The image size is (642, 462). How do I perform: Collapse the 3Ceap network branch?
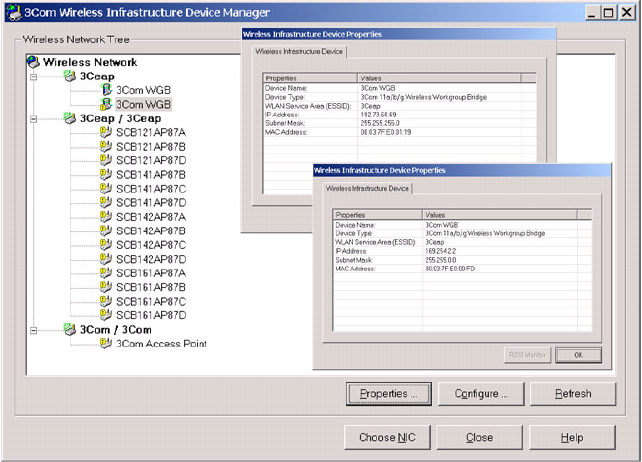[x=35, y=76]
